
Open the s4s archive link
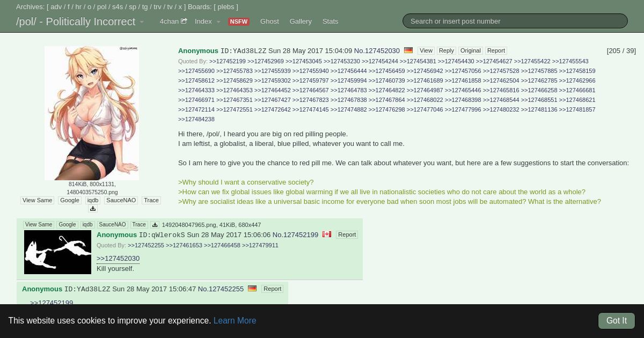coord(118,7)
